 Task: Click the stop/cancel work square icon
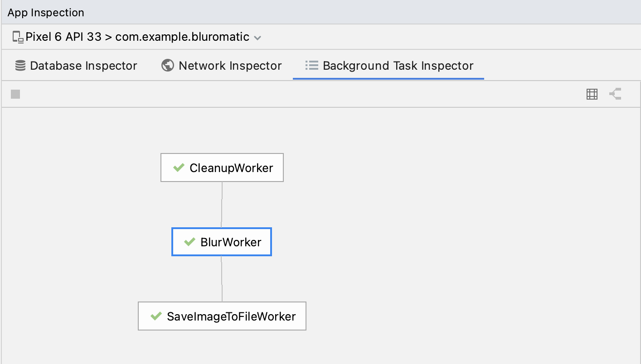point(15,94)
